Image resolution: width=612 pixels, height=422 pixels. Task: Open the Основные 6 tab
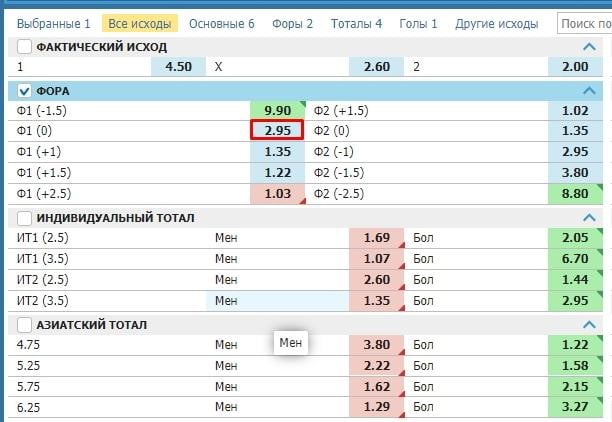(x=221, y=23)
